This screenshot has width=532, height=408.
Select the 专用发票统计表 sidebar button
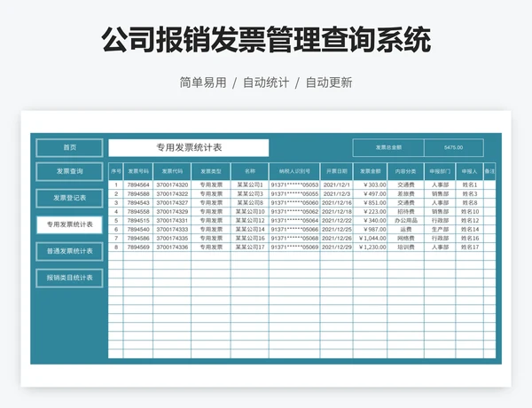[x=69, y=224]
